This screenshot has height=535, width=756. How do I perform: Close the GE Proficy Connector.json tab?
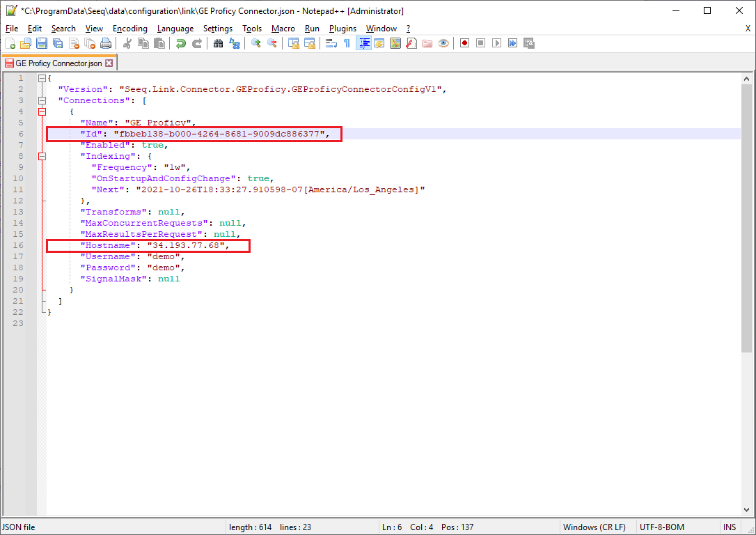(109, 63)
